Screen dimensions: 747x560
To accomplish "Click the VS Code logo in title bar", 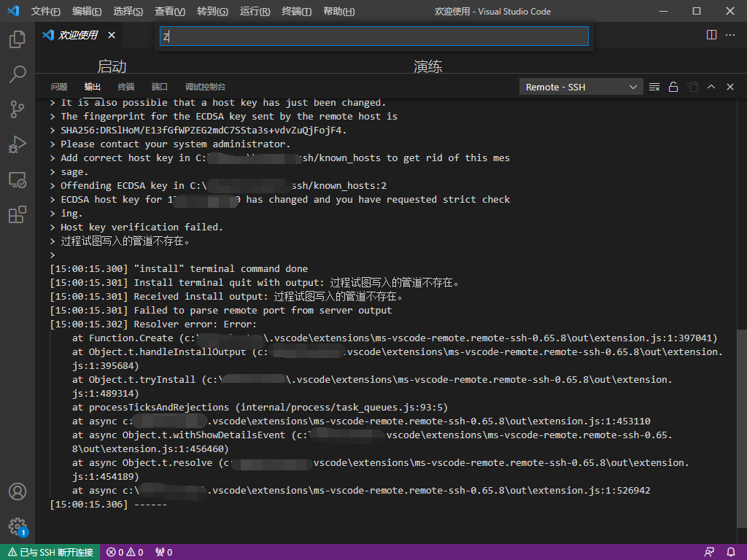I will (13, 11).
